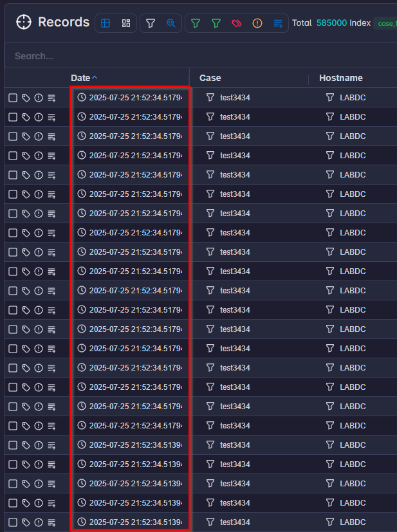The width and height of the screenshot is (397, 532).
Task: Click LABDC text in the last row
Action: [353, 522]
